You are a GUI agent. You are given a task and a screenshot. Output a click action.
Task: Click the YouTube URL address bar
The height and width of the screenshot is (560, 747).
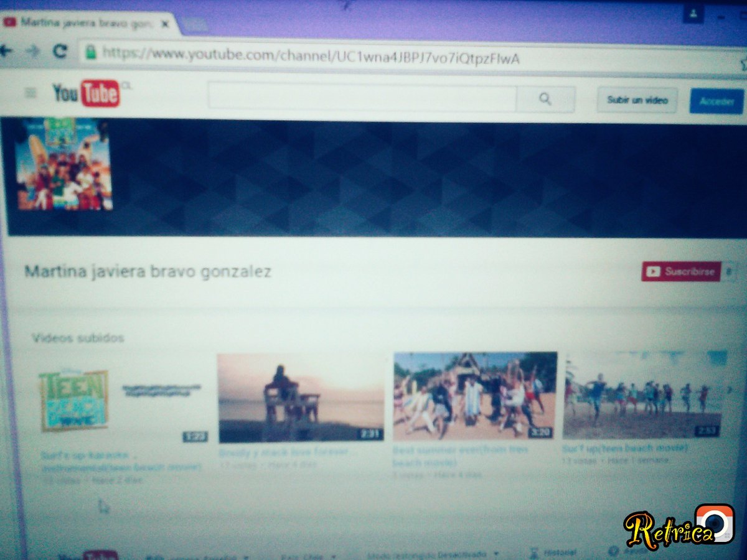411,57
